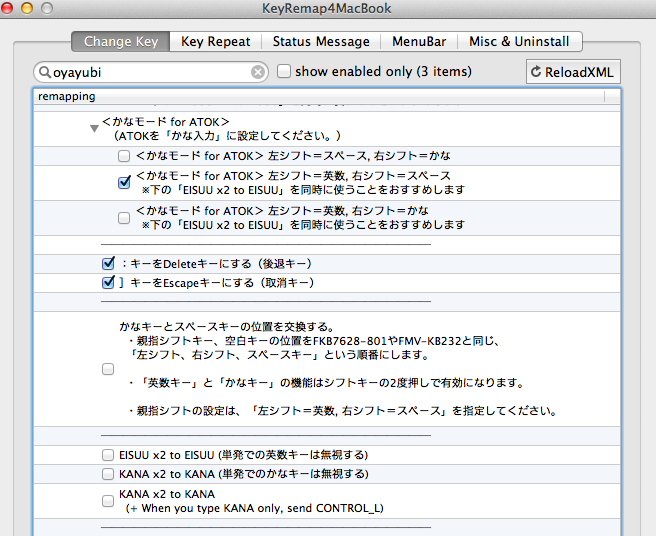Enable かなキーとスペースキーの位置を交換する checkbox
This screenshot has width=656, height=536.
108,369
